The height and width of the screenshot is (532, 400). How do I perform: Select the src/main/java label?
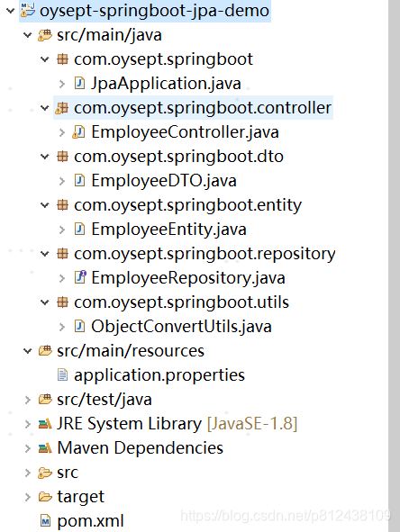point(109,35)
